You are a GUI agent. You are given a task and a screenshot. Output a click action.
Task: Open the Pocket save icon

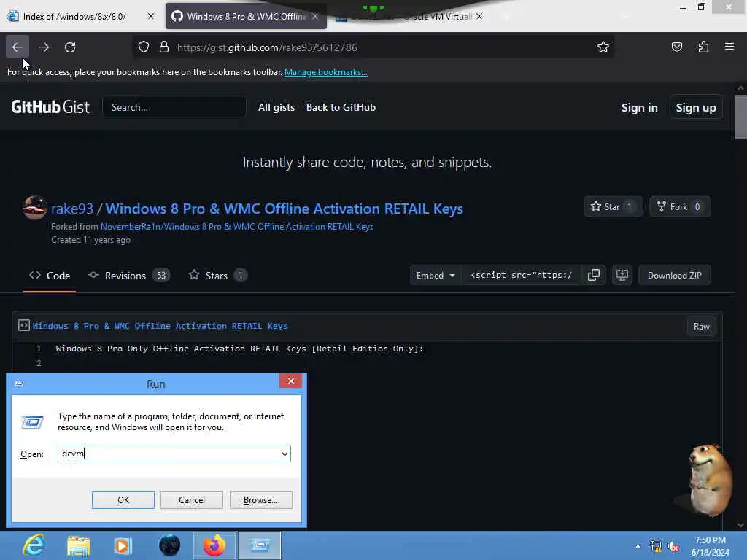pyautogui.click(x=677, y=47)
